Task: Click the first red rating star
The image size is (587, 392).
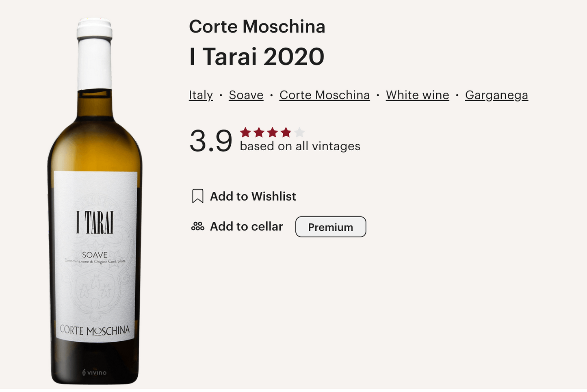Action: pos(245,132)
